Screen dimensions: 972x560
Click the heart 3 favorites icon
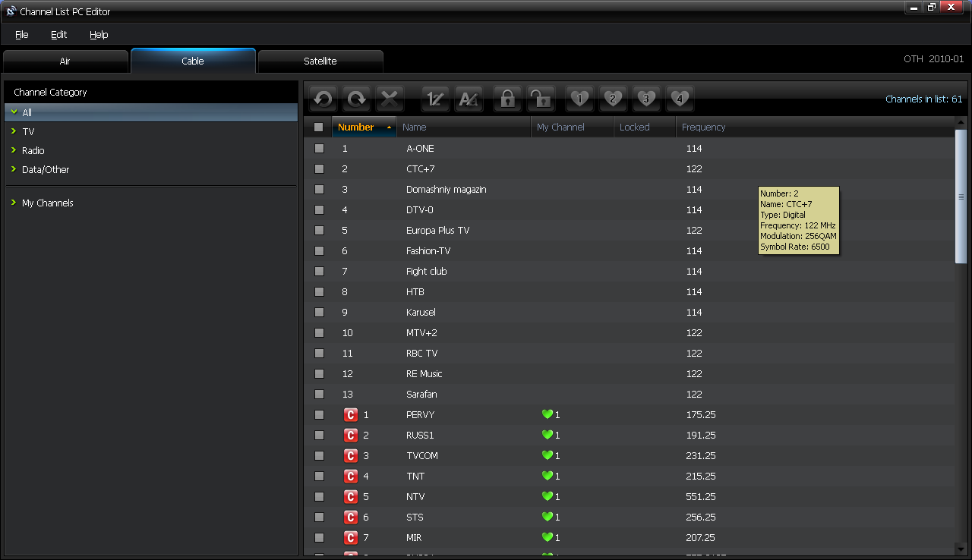(646, 99)
